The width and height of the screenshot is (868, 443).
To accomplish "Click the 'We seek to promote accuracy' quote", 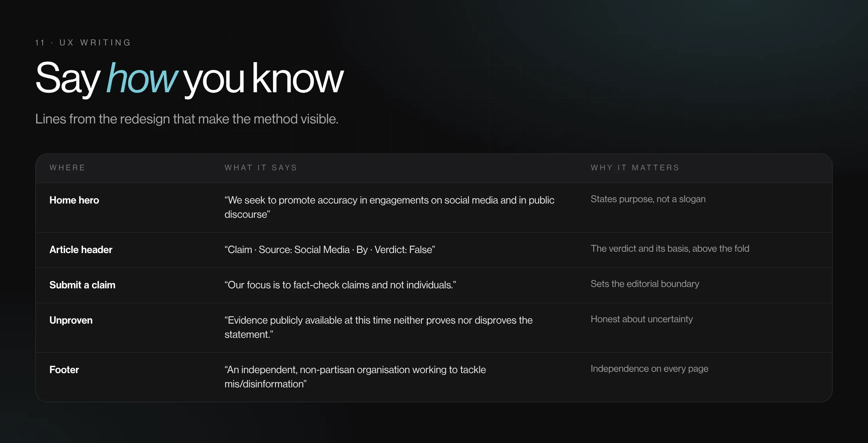I will click(x=389, y=207).
